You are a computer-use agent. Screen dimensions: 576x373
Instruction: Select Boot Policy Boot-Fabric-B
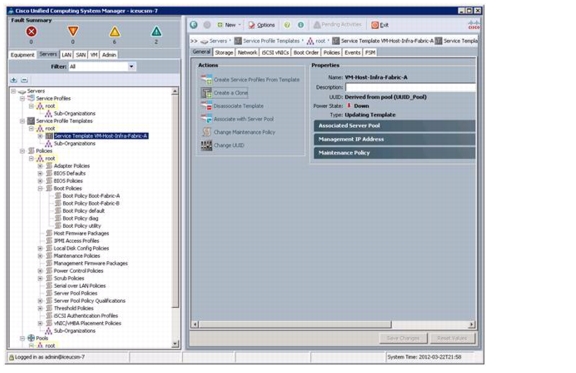[x=91, y=203]
